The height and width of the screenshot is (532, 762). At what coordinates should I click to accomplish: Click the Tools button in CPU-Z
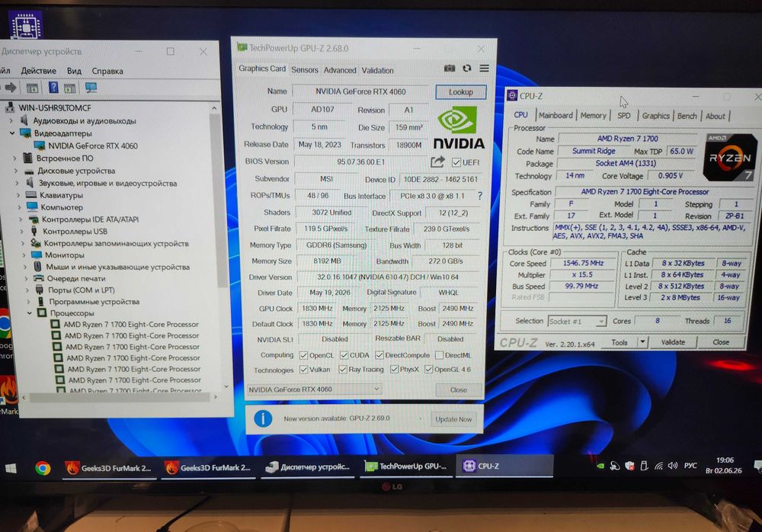(619, 342)
